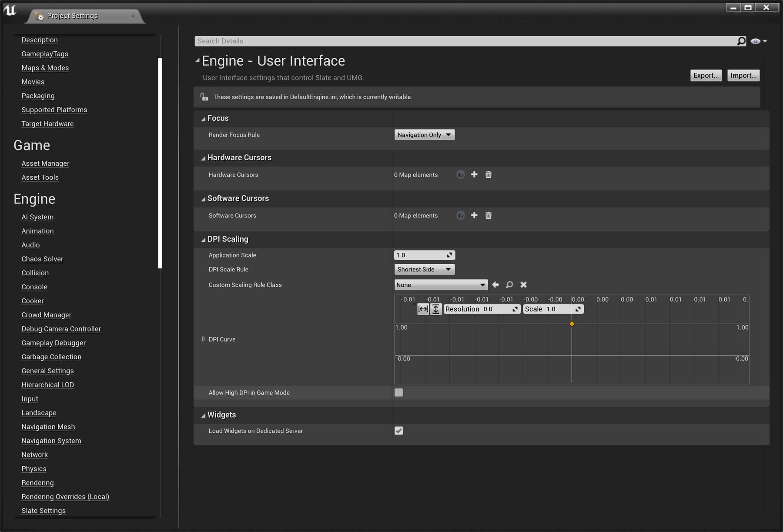The image size is (783, 532).
Task: Click the help icon in the Hardware Cursors row
Action: [x=460, y=175]
